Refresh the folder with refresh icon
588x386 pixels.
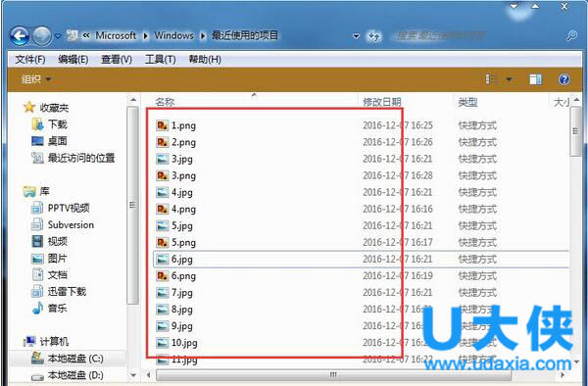pyautogui.click(x=374, y=36)
